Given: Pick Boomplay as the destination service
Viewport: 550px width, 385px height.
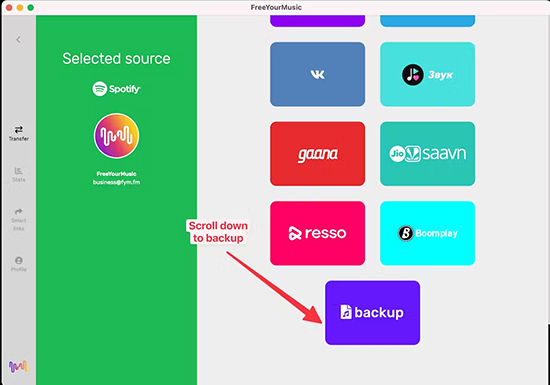Looking at the screenshot, I should pos(428,233).
